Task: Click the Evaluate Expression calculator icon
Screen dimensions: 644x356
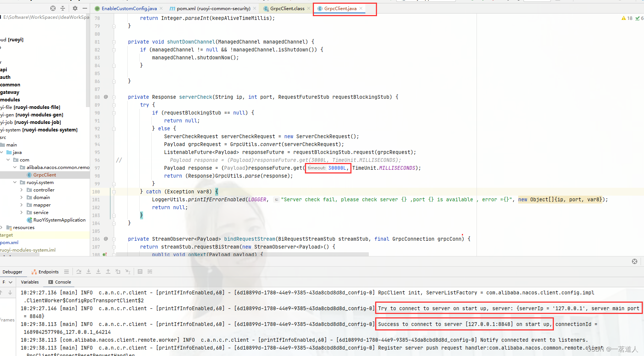Action: pyautogui.click(x=140, y=272)
